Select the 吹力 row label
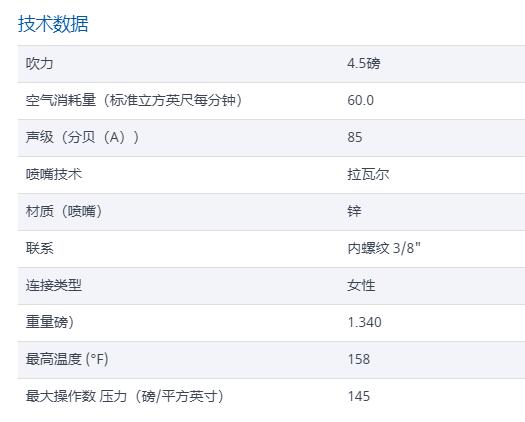The image size is (525, 422). tap(40, 63)
